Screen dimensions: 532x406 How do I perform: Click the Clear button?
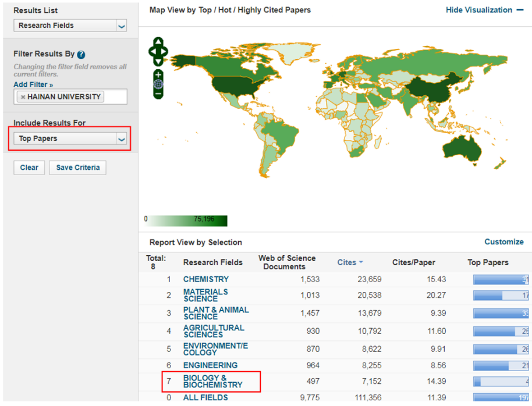[x=29, y=168]
